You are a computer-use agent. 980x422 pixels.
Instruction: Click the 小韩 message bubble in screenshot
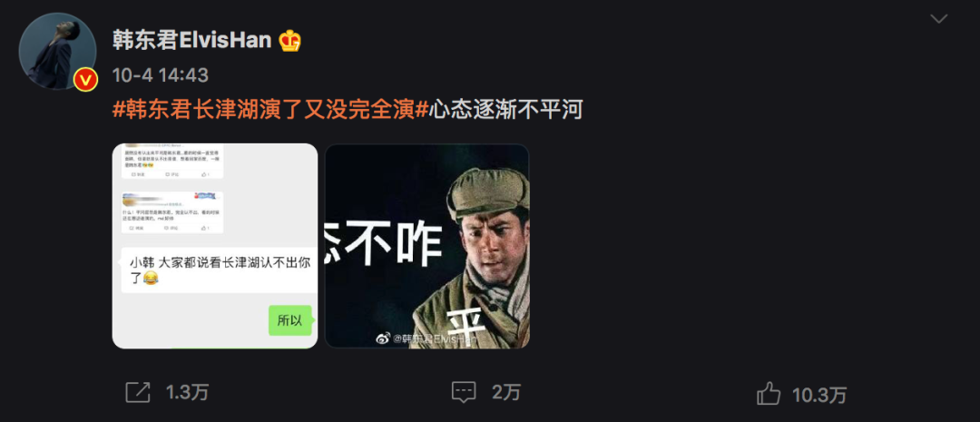(x=220, y=270)
